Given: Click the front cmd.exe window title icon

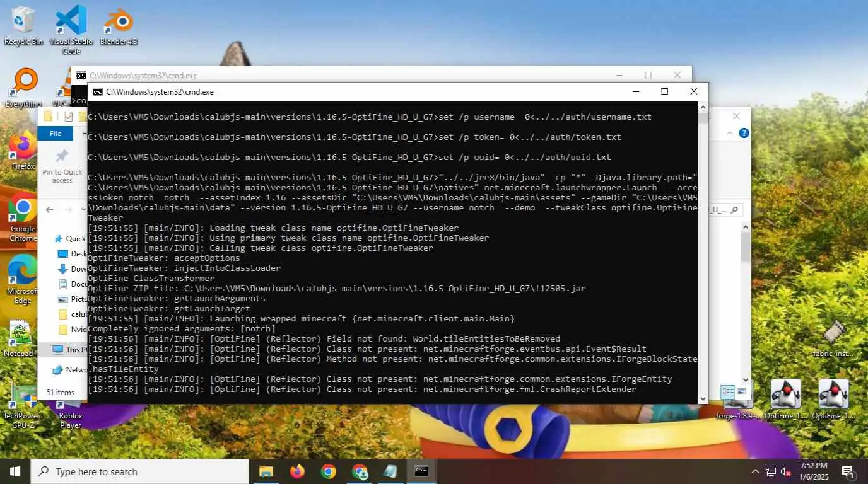Looking at the screenshot, I should pyautogui.click(x=97, y=91).
